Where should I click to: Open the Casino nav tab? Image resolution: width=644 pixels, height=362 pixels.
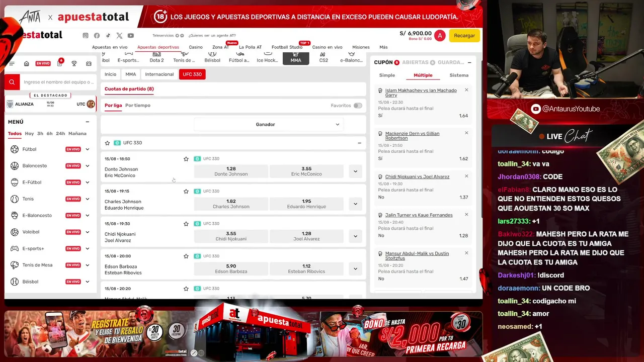196,47
